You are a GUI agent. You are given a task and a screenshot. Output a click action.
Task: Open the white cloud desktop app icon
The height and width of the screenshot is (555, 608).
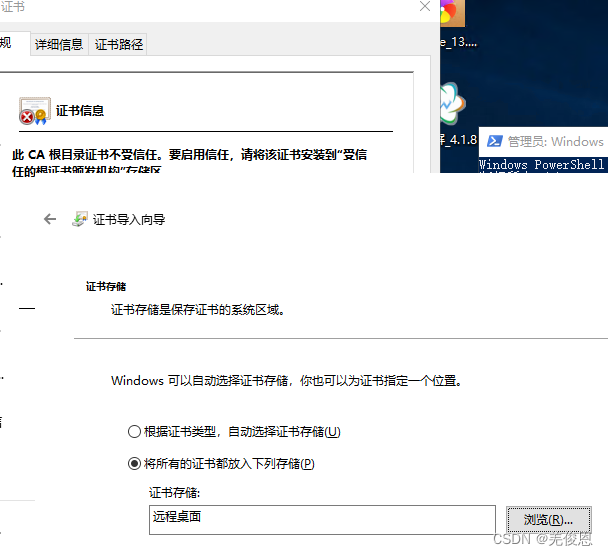click(x=453, y=104)
